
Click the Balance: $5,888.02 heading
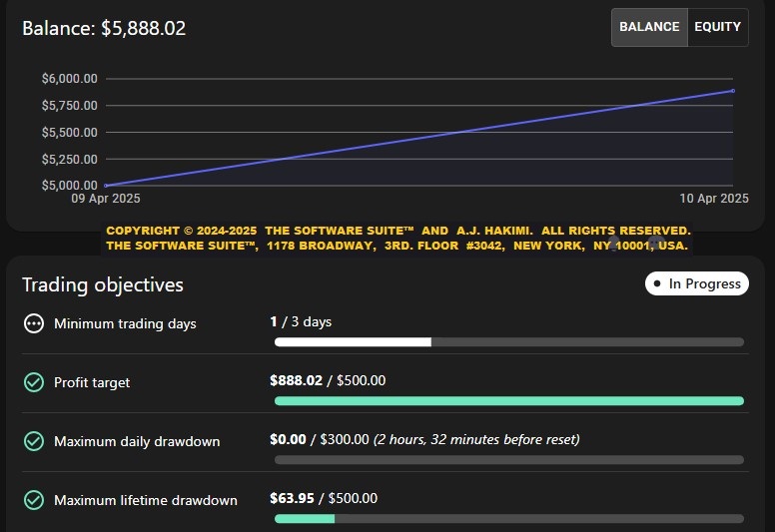tap(104, 28)
